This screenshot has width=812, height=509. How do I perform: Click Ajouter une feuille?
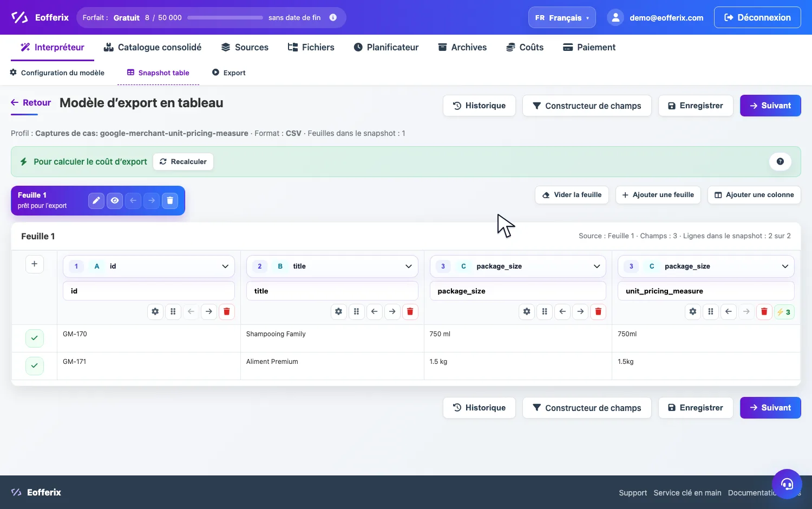point(658,195)
